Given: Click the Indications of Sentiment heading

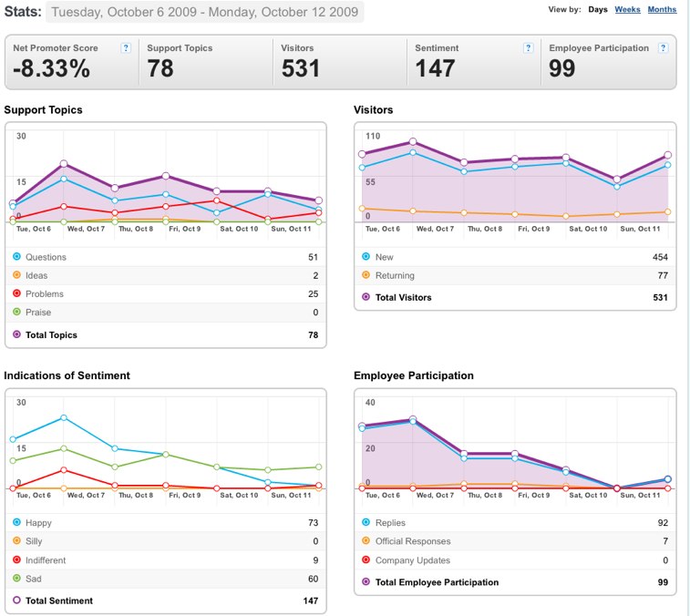Looking at the screenshot, I should (x=67, y=375).
